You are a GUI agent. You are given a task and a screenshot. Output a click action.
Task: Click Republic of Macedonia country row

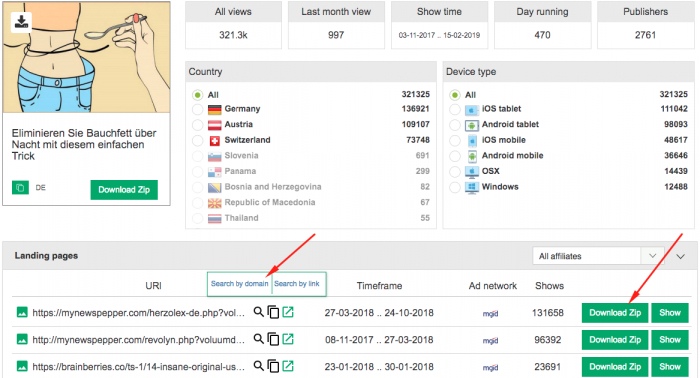(311, 203)
